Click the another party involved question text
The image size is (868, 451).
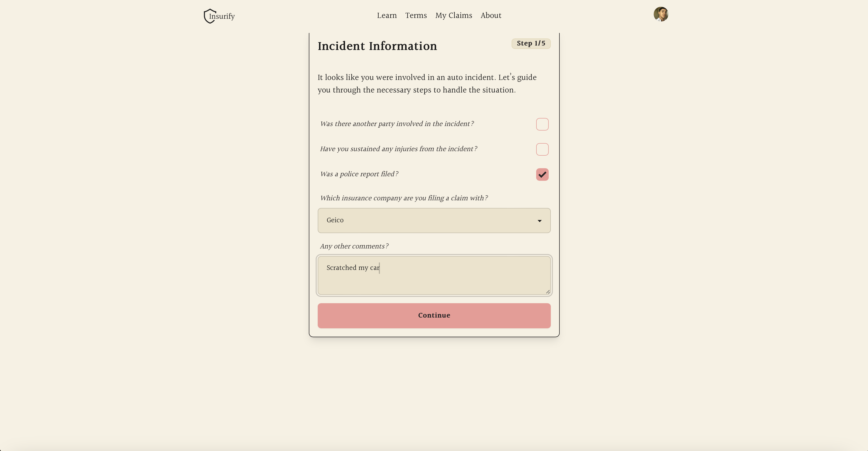coord(397,124)
